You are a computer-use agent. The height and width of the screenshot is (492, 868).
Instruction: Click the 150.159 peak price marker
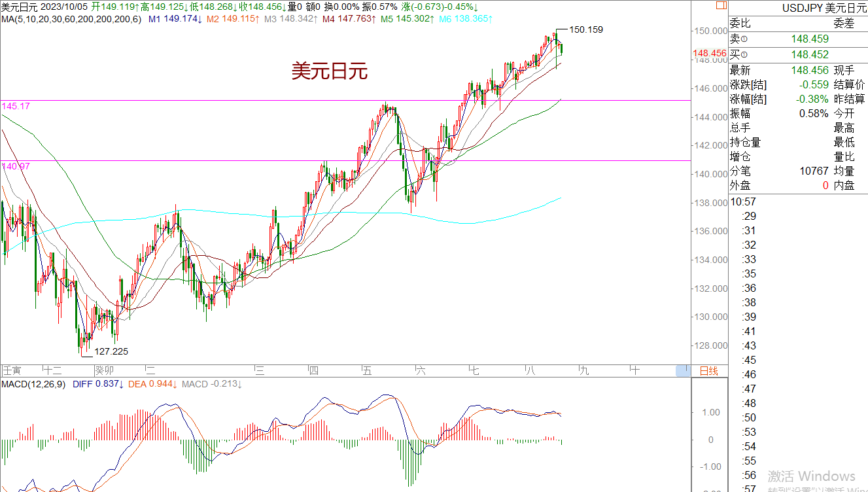click(586, 29)
